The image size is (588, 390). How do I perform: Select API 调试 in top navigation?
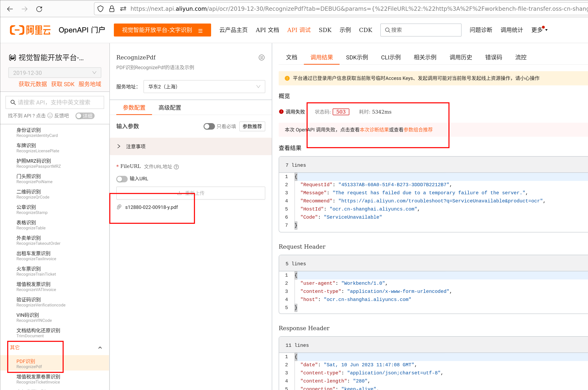pyautogui.click(x=299, y=30)
